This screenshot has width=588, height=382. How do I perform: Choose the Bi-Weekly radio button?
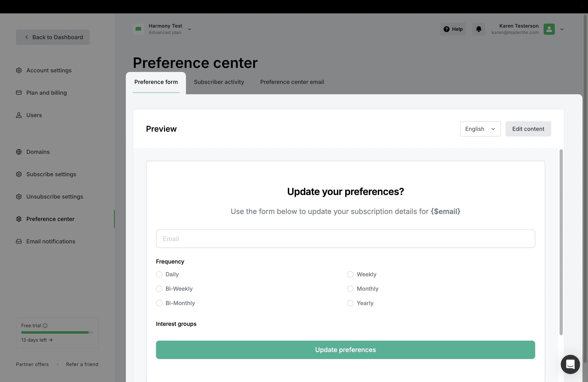click(x=159, y=289)
